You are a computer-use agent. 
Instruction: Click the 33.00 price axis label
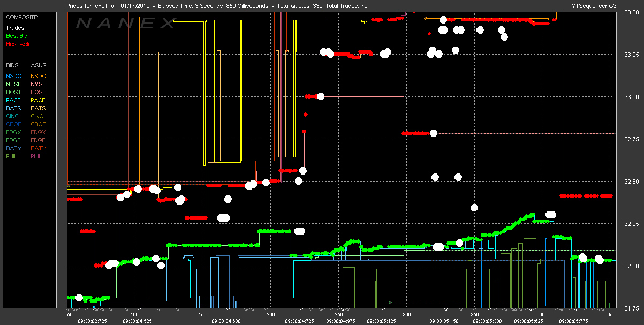click(631, 97)
